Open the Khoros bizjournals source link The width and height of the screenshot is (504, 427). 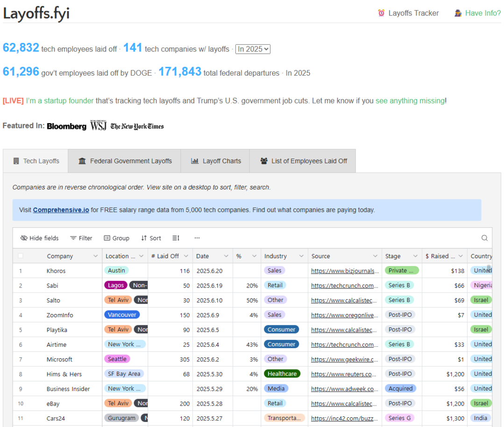[x=345, y=271]
